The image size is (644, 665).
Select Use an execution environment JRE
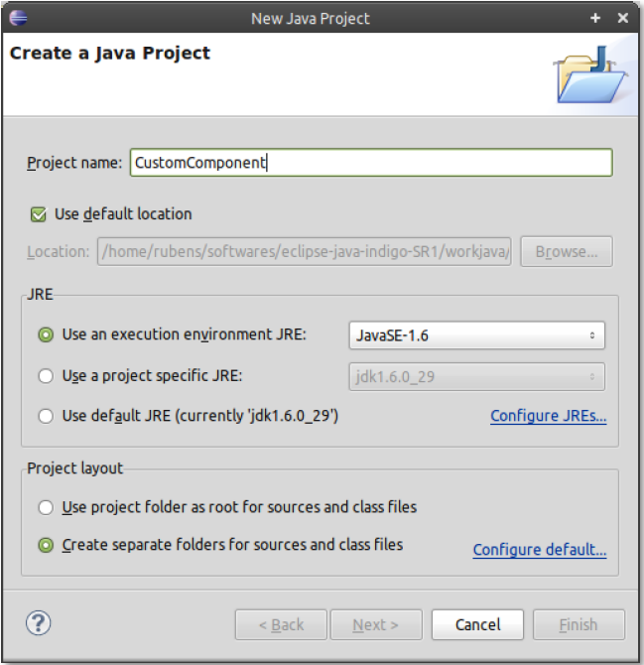point(46,335)
